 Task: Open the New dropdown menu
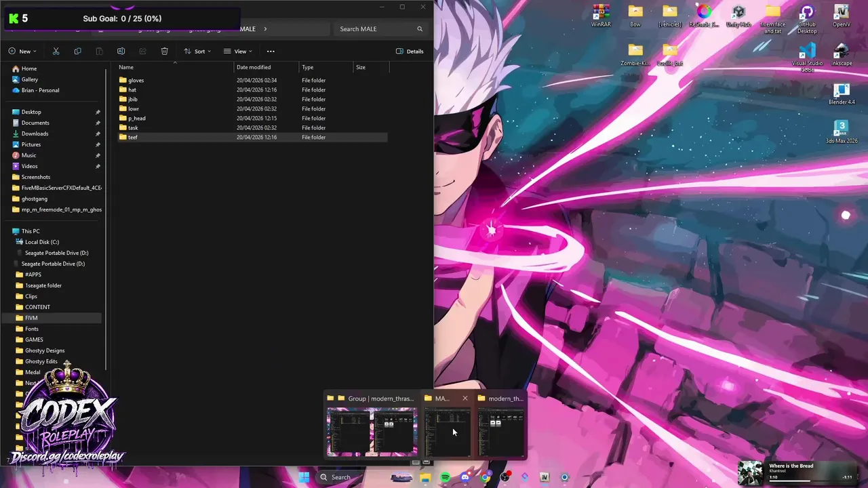click(22, 51)
